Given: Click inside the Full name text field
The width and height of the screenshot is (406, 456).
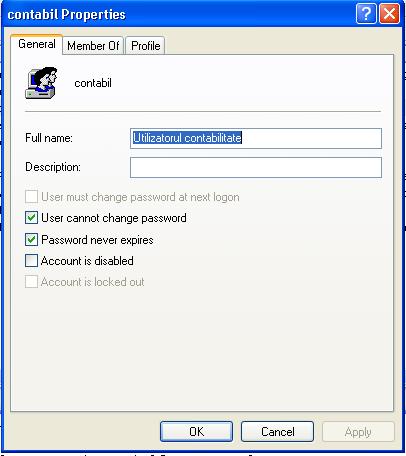Looking at the screenshot, I should coord(256,138).
